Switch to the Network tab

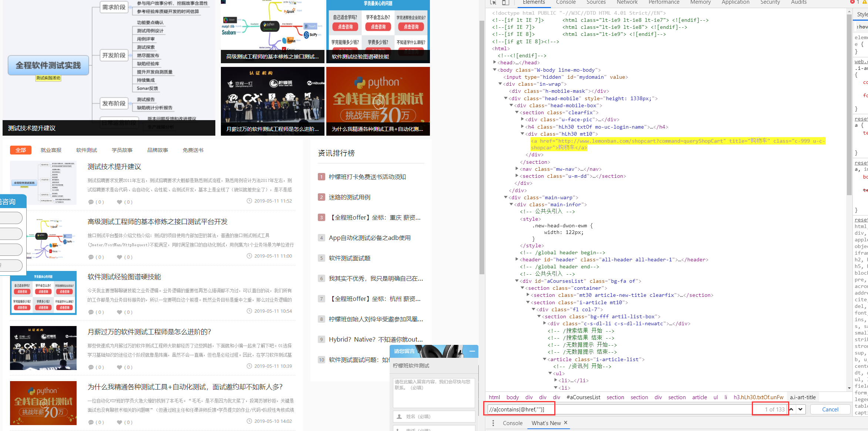(x=627, y=2)
